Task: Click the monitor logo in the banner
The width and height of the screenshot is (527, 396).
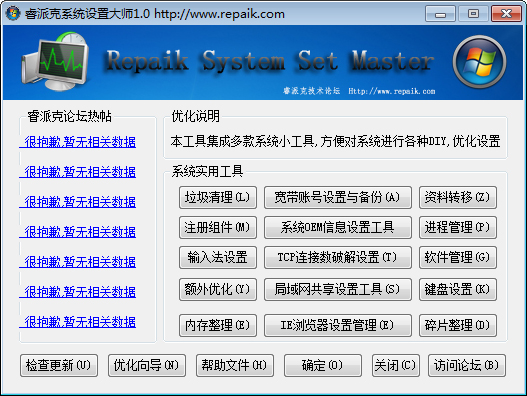Action: point(55,62)
